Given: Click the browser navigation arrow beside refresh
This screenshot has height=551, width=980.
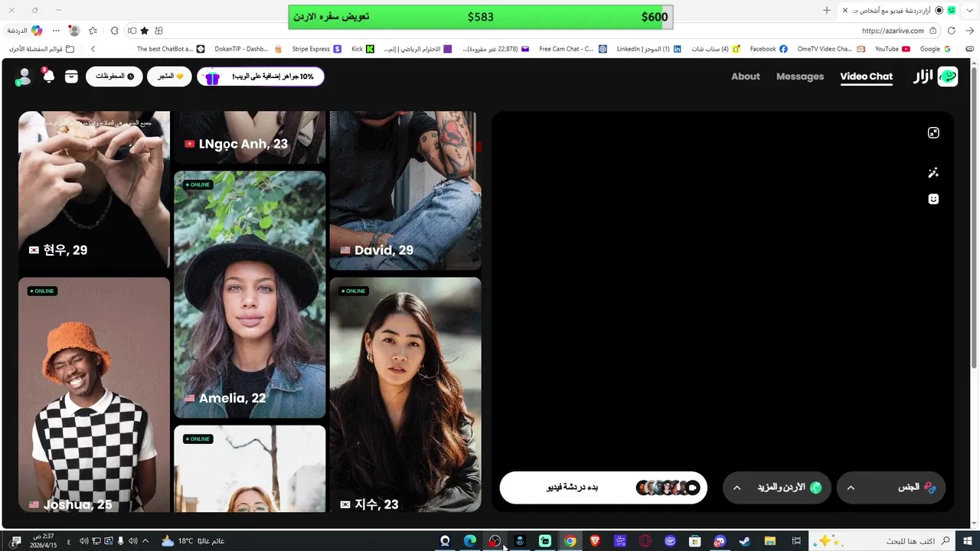Looking at the screenshot, I should (969, 31).
